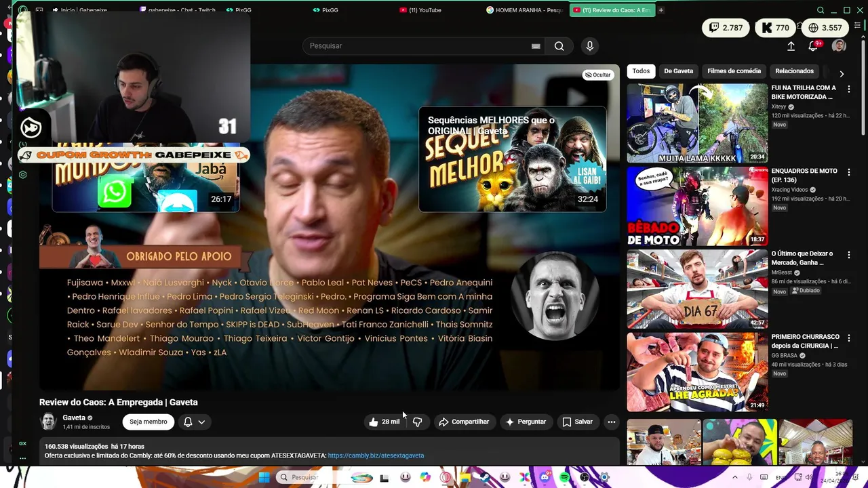Click the Compartilhar share button
The height and width of the screenshot is (488, 868).
(x=464, y=422)
